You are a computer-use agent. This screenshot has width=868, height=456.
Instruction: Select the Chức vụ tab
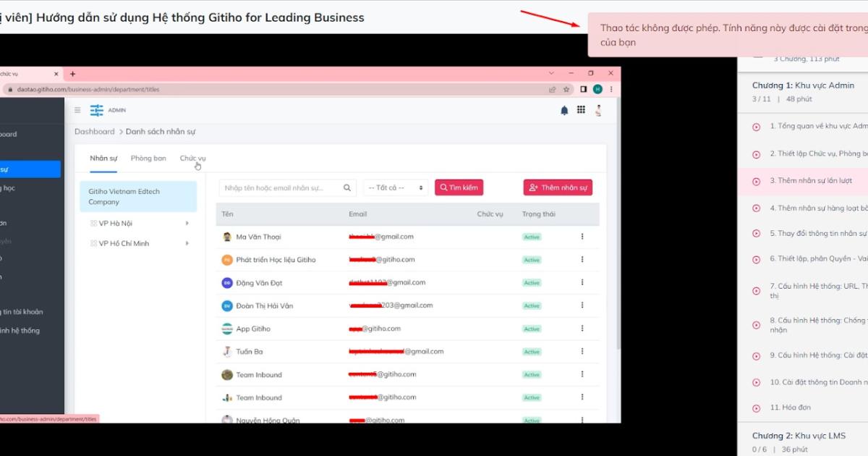pyautogui.click(x=192, y=157)
